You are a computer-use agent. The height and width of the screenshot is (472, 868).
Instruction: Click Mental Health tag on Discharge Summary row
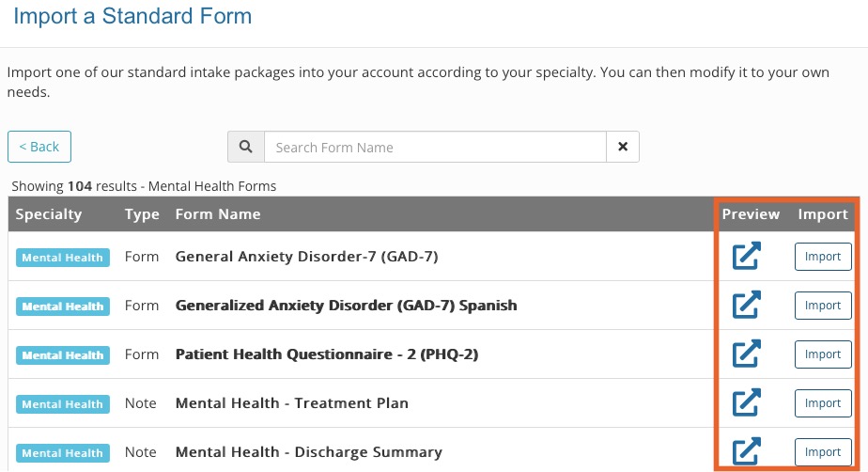pos(63,453)
